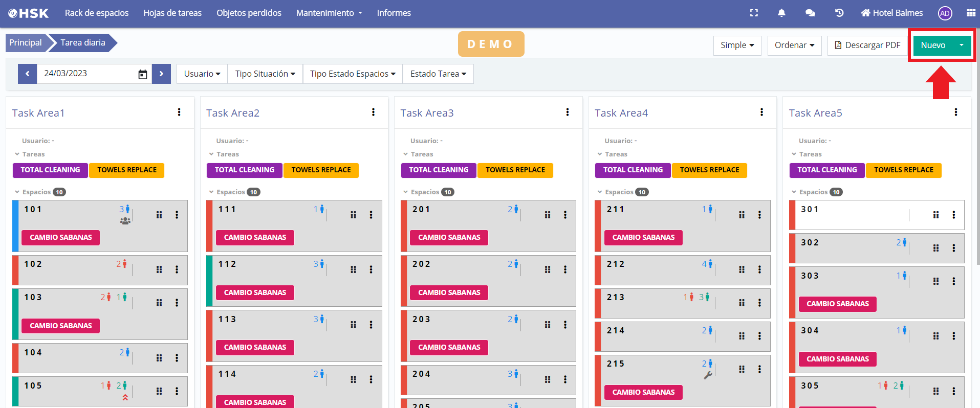Open the Ordenar dropdown
Screen dimensions: 980x408
tap(794, 46)
